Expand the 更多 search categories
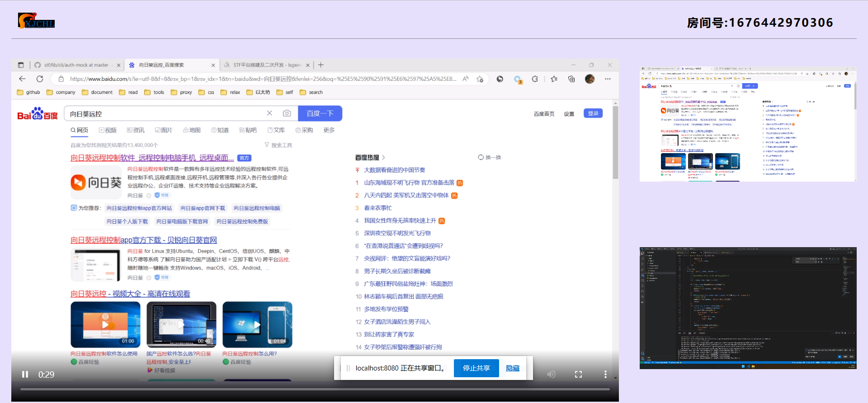868x403 pixels. point(329,130)
